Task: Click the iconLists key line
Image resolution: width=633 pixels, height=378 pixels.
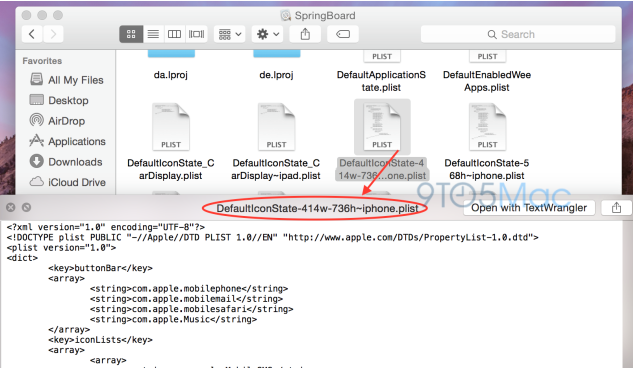Action: click(x=100, y=340)
